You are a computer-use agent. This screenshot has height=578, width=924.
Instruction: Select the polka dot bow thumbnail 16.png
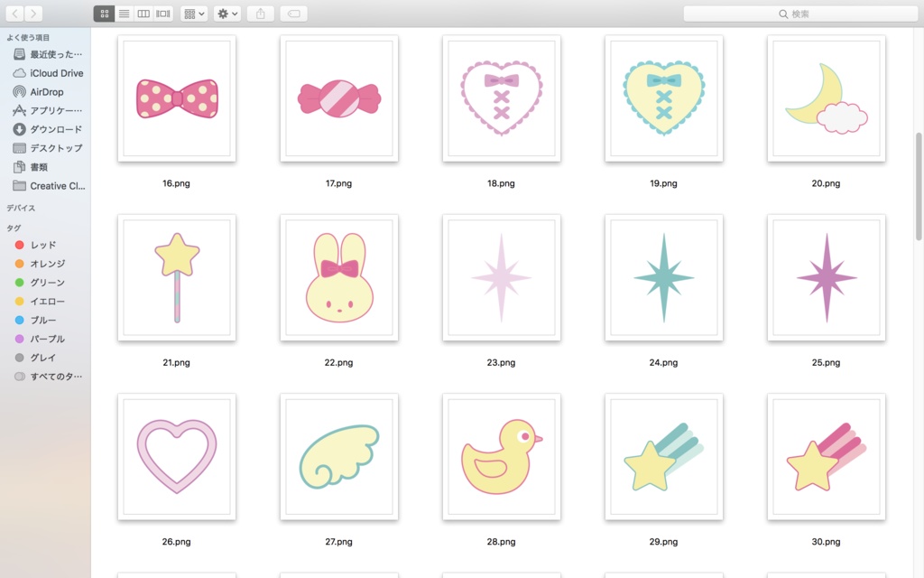177,98
